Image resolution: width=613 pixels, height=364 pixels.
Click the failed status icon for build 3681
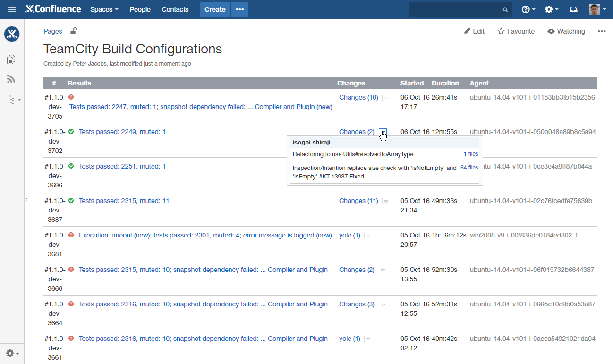click(x=71, y=235)
